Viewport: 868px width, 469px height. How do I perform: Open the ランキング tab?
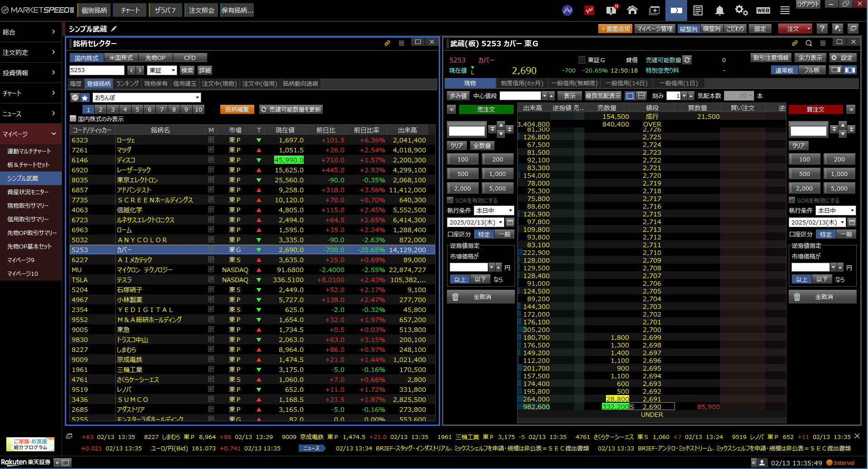pos(127,83)
